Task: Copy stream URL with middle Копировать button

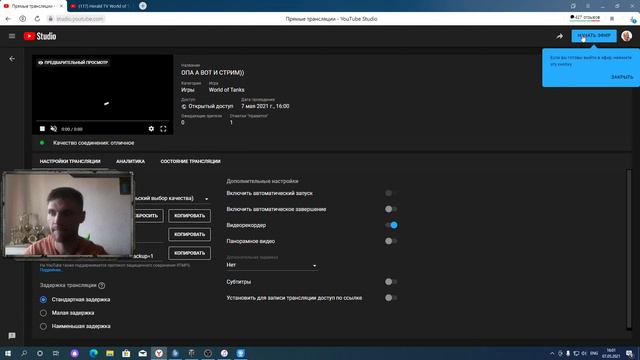Action: click(189, 234)
